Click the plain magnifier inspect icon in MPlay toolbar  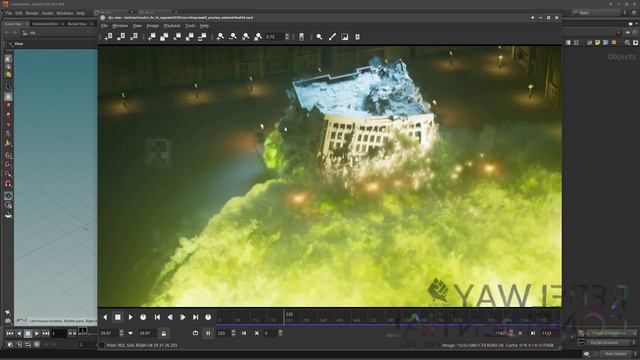click(319, 37)
